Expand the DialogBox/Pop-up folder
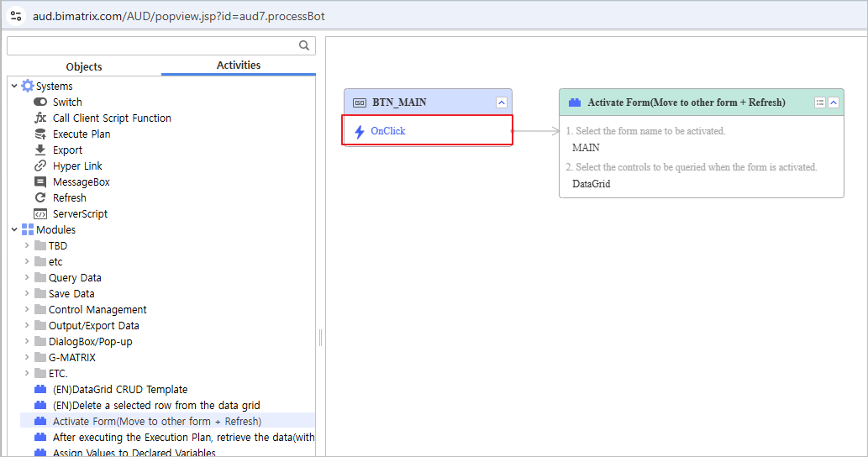The width and height of the screenshot is (868, 457). click(x=27, y=341)
